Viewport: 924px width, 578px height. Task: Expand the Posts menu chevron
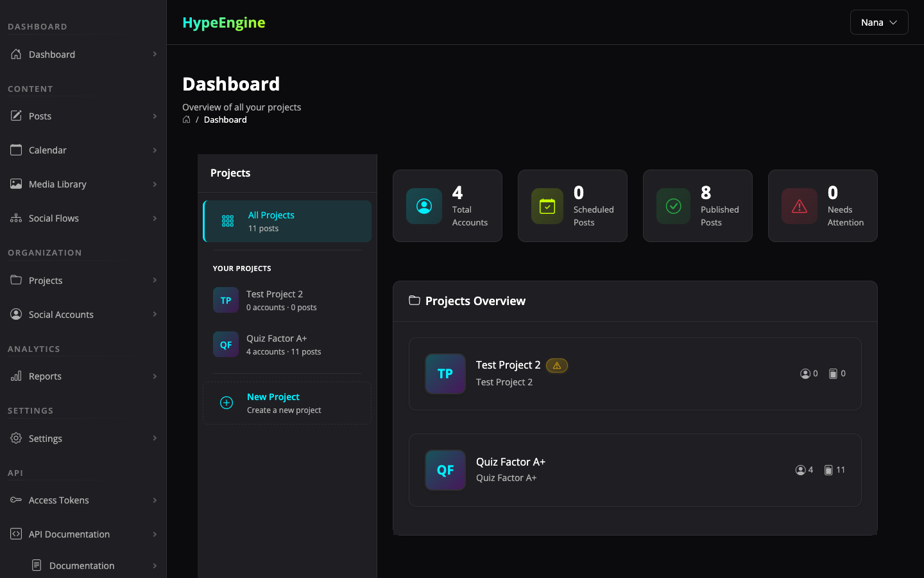point(155,116)
